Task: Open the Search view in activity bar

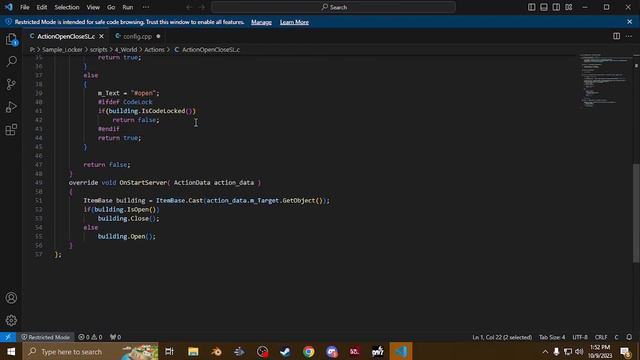Action: (x=11, y=62)
